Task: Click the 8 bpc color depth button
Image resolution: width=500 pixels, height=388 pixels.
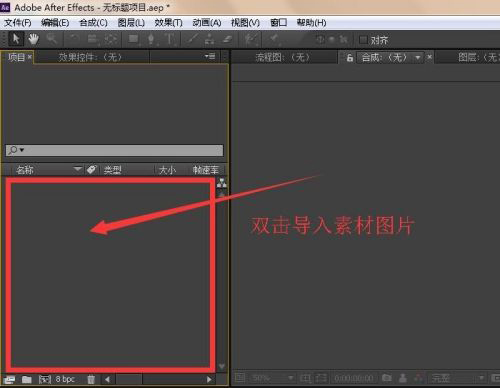Action: coord(65,379)
